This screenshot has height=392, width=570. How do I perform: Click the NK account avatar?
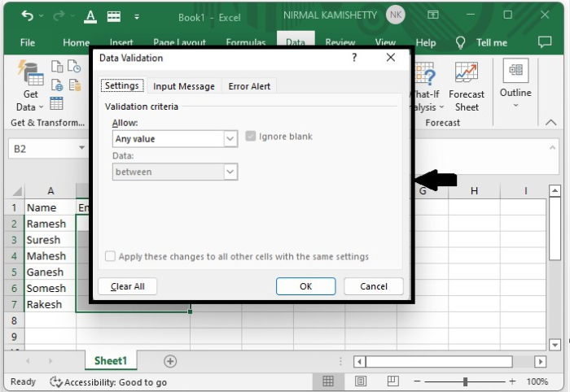click(396, 15)
